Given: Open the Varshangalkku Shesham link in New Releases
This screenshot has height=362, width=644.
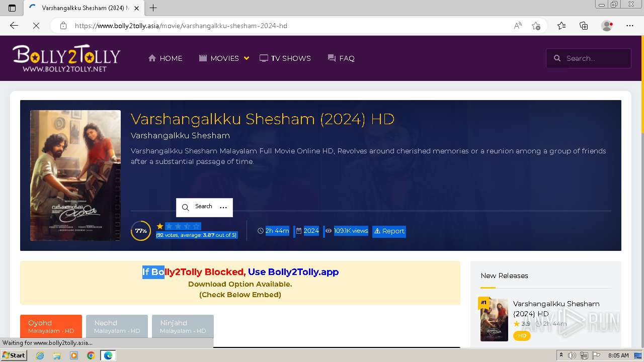Looking at the screenshot, I should pos(556,309).
